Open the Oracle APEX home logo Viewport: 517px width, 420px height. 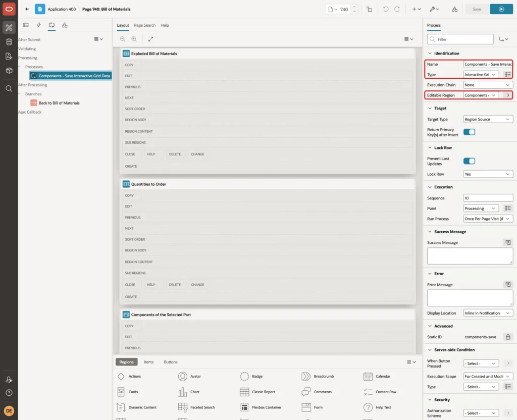(x=9, y=9)
